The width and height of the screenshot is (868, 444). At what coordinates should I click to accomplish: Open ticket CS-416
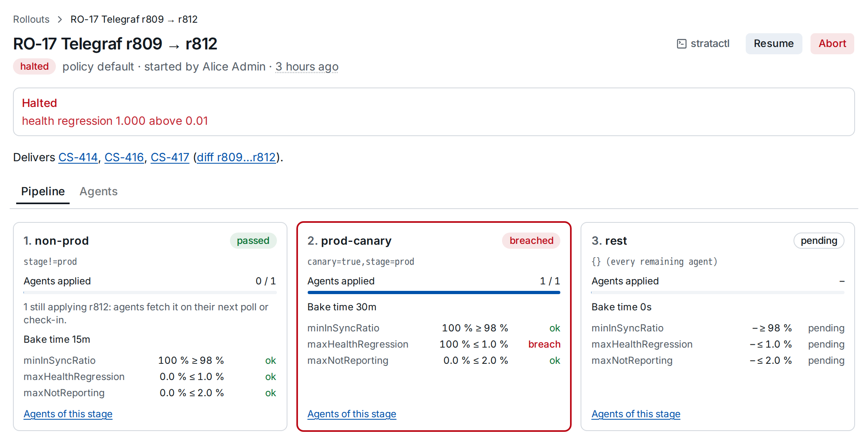pyautogui.click(x=124, y=157)
